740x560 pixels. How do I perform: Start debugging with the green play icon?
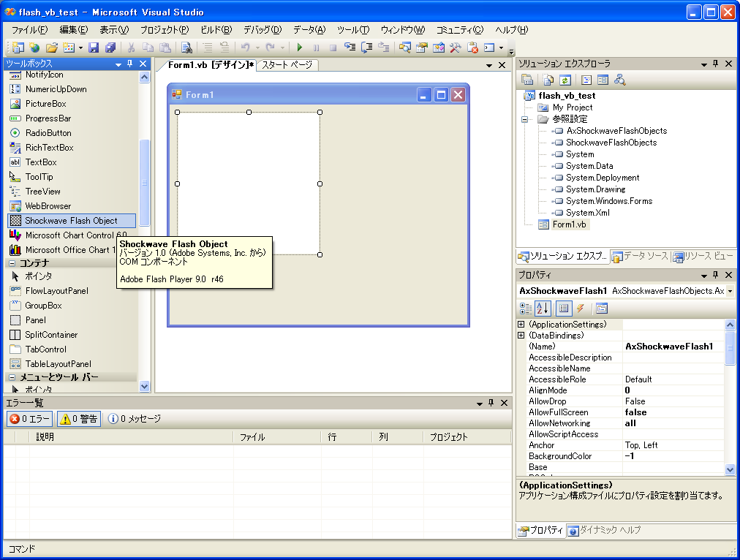299,48
